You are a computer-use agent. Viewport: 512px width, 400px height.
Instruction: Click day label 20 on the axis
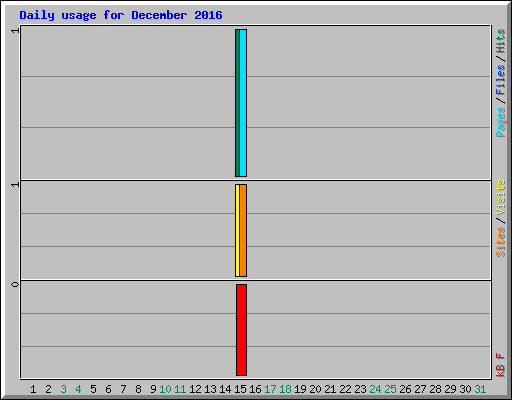(315, 389)
